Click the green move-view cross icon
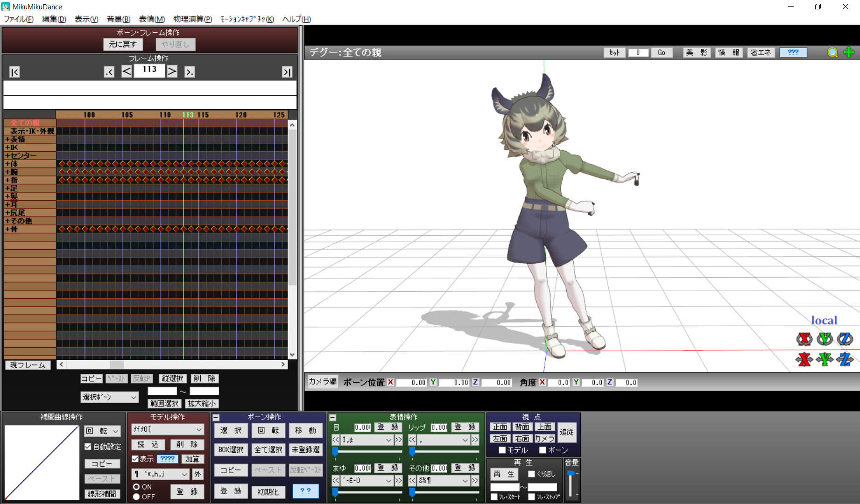The image size is (860, 504). [849, 52]
